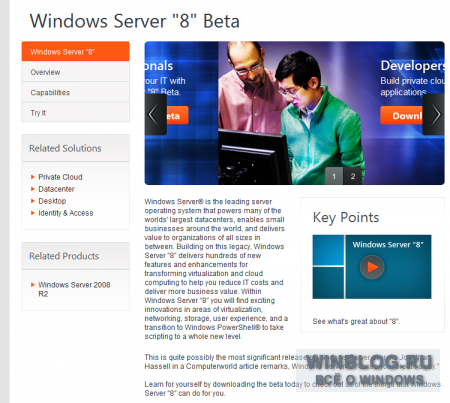Click the next slide arrow on the carousel

click(x=433, y=115)
